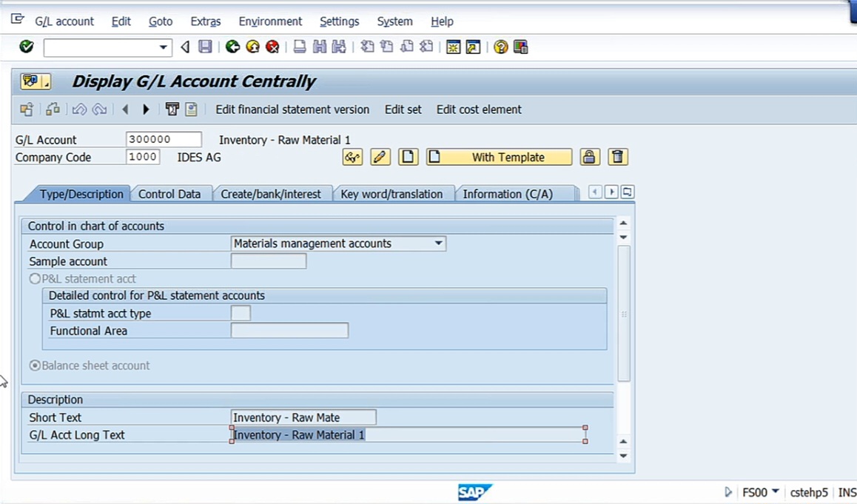
Task: Jump to the Last Page icon
Action: pos(426,47)
